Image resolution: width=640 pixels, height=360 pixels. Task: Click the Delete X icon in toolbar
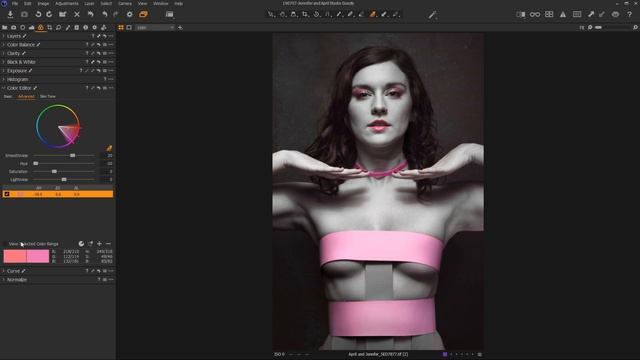(x=77, y=14)
